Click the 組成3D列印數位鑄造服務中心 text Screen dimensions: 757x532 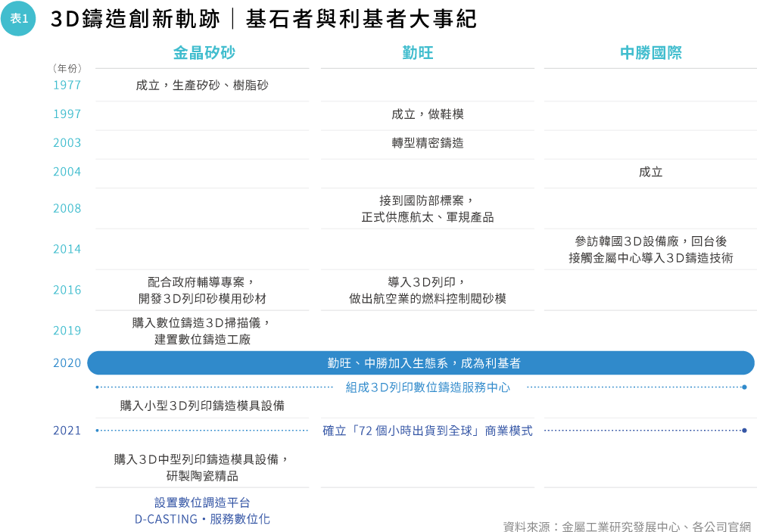pyautogui.click(x=428, y=387)
